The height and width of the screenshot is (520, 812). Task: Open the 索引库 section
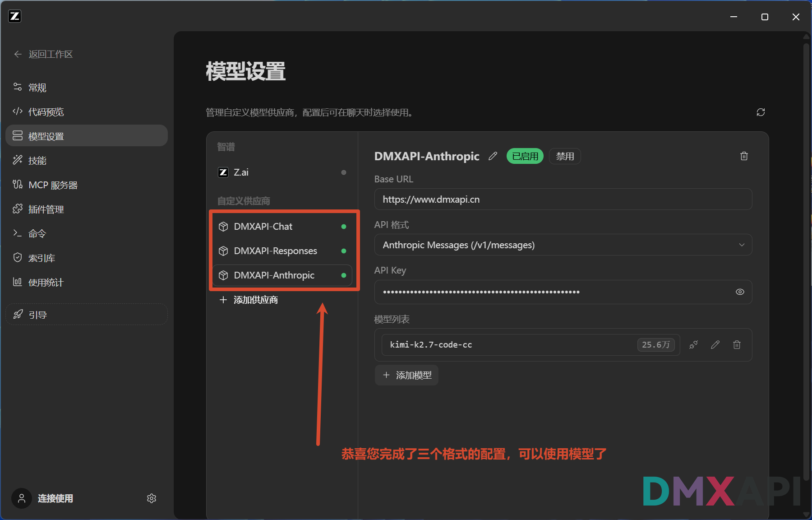[x=86, y=258]
